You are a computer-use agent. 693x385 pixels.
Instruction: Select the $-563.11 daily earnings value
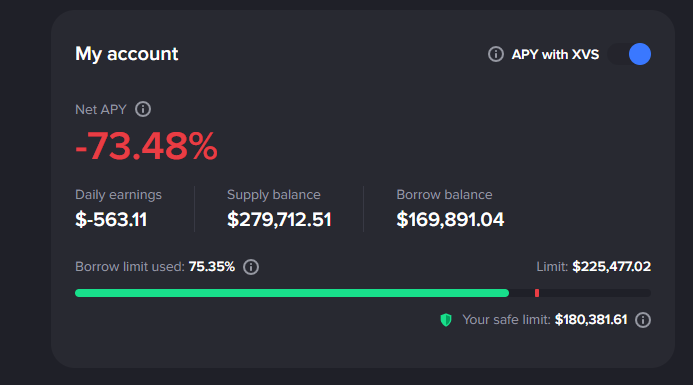click(111, 219)
